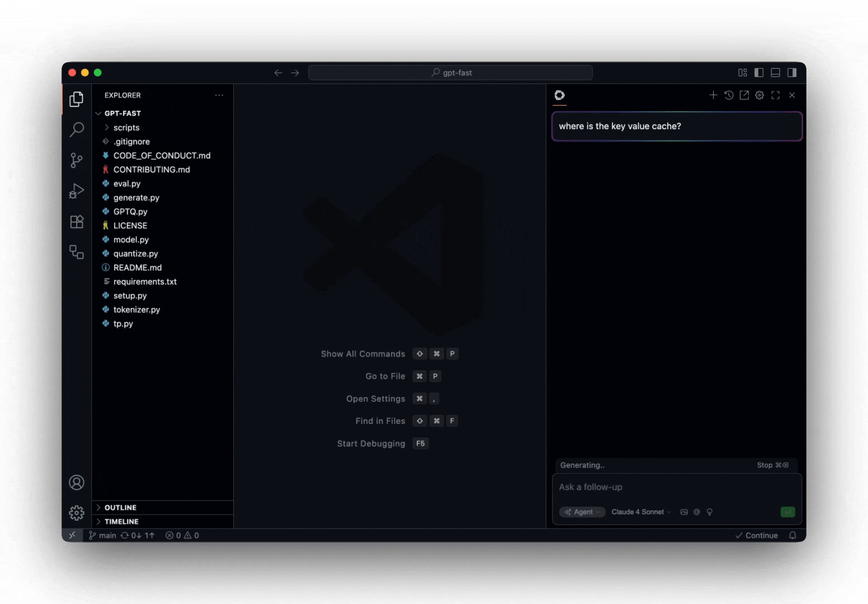Image resolution: width=868 pixels, height=604 pixels.
Task: Open the notifications bell in the status bar
Action: coord(792,535)
